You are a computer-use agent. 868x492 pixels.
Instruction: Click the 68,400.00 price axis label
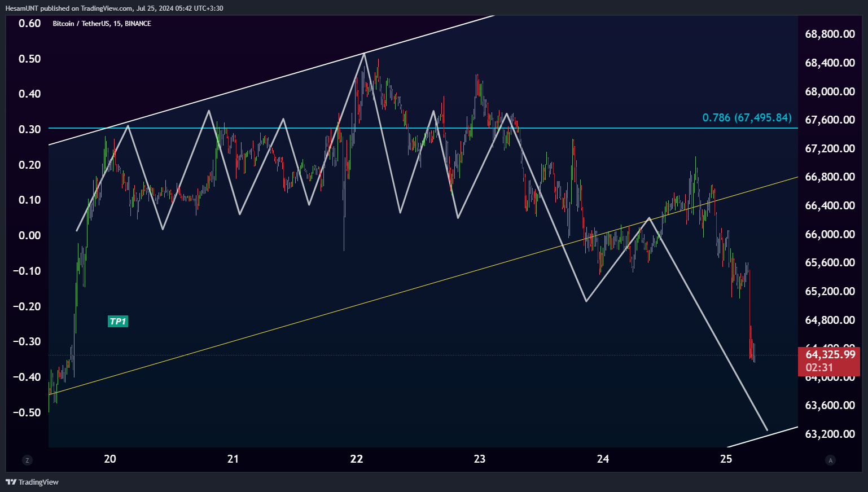click(x=830, y=63)
